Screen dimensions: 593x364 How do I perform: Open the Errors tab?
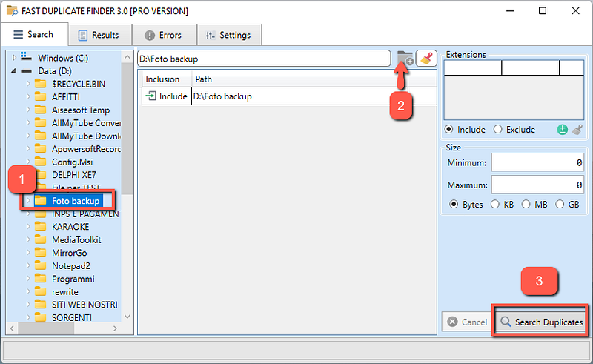click(164, 35)
